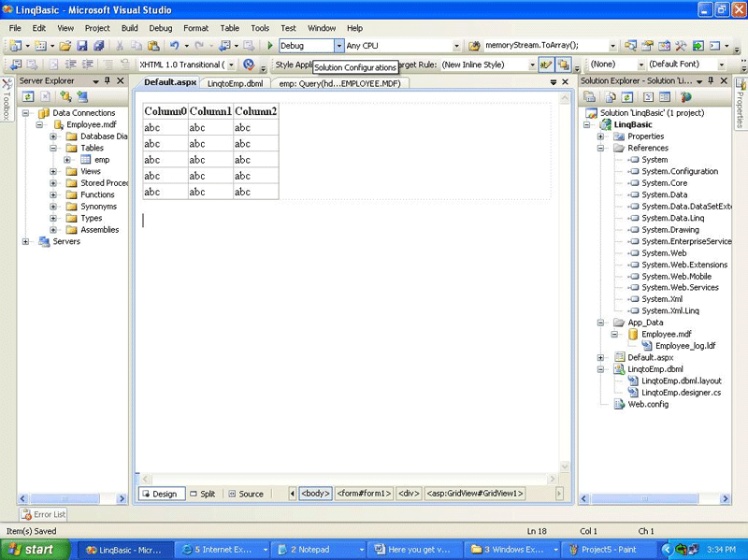Toggle Auto Hide pin on Solution Explorer
This screenshot has height=560, width=748.
pos(711,81)
